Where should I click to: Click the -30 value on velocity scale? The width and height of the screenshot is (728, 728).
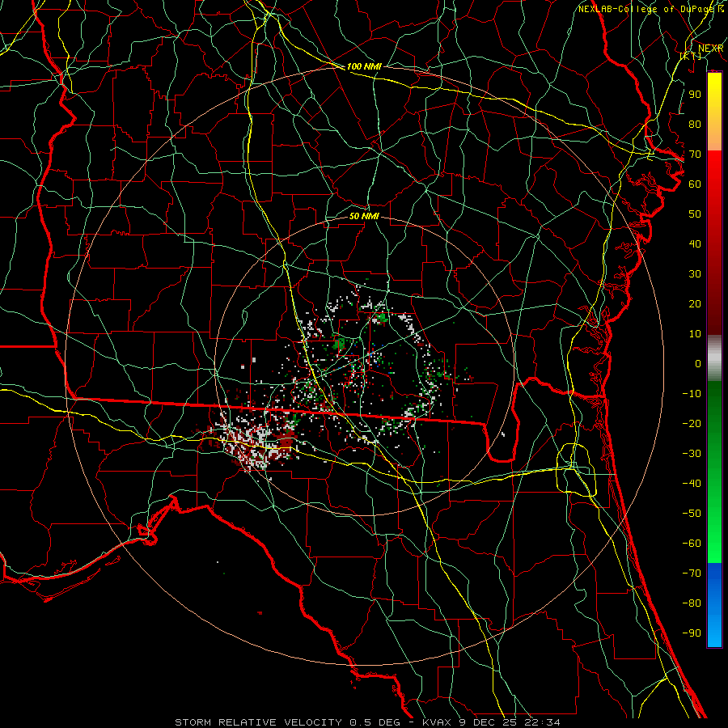coord(692,454)
